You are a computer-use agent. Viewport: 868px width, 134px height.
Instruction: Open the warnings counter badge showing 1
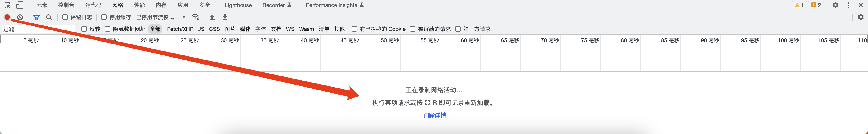799,5
